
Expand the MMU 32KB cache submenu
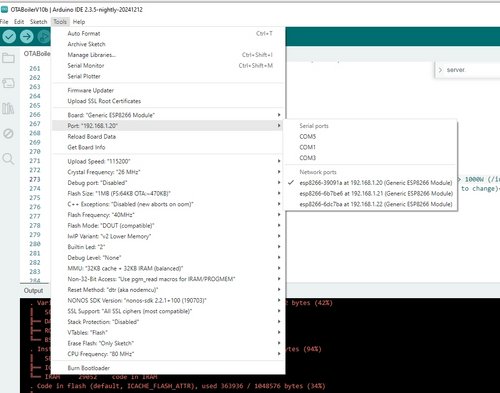[168, 268]
